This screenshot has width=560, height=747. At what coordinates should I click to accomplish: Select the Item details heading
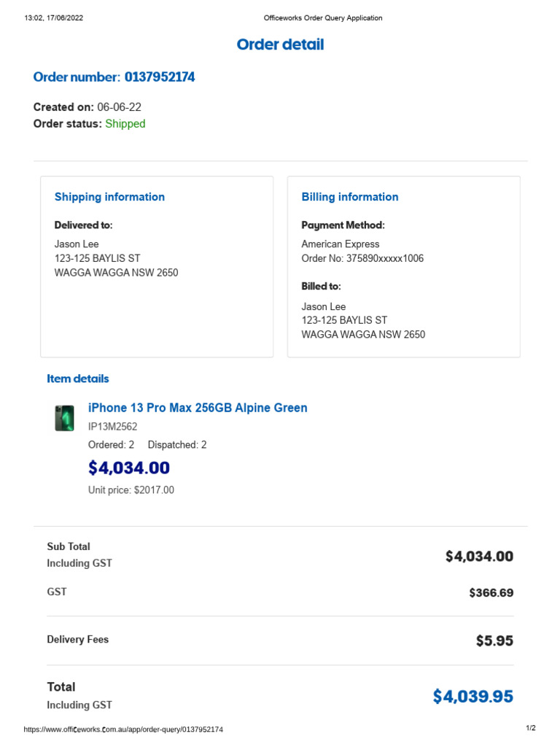(x=77, y=379)
